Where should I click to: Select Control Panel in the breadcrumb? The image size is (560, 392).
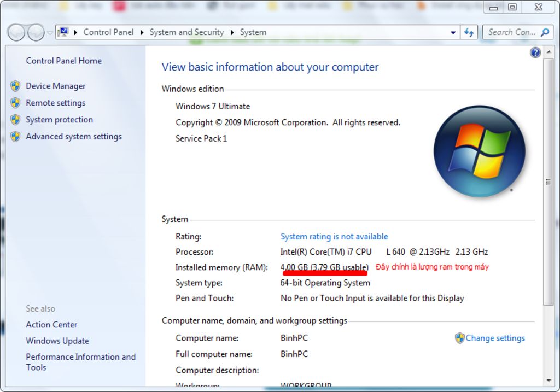108,32
